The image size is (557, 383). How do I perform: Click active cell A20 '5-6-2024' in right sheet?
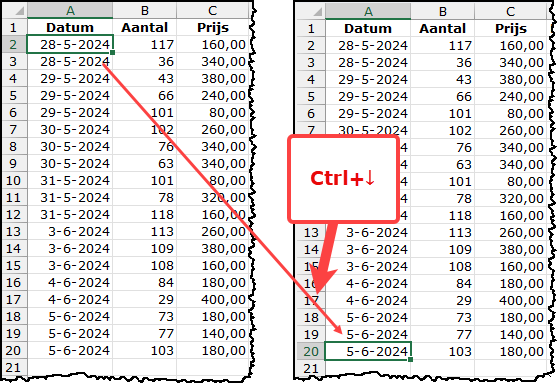coord(368,351)
